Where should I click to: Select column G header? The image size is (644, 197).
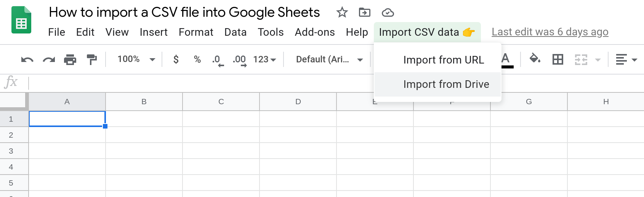(529, 102)
